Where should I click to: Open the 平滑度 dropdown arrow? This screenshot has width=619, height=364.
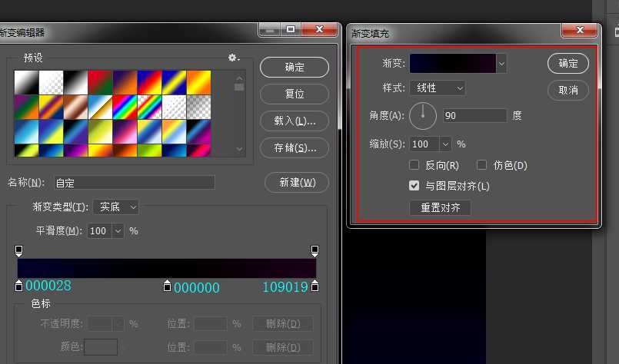click(x=118, y=230)
